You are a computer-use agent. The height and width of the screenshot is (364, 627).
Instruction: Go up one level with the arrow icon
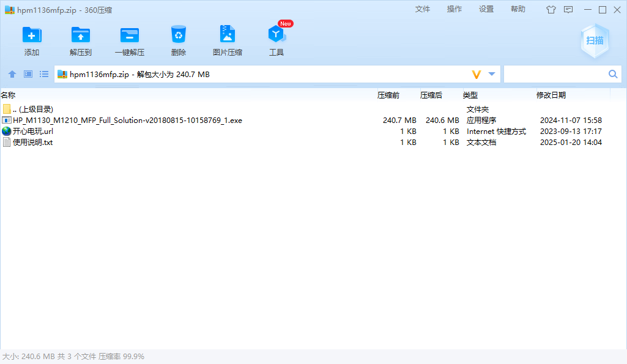12,74
